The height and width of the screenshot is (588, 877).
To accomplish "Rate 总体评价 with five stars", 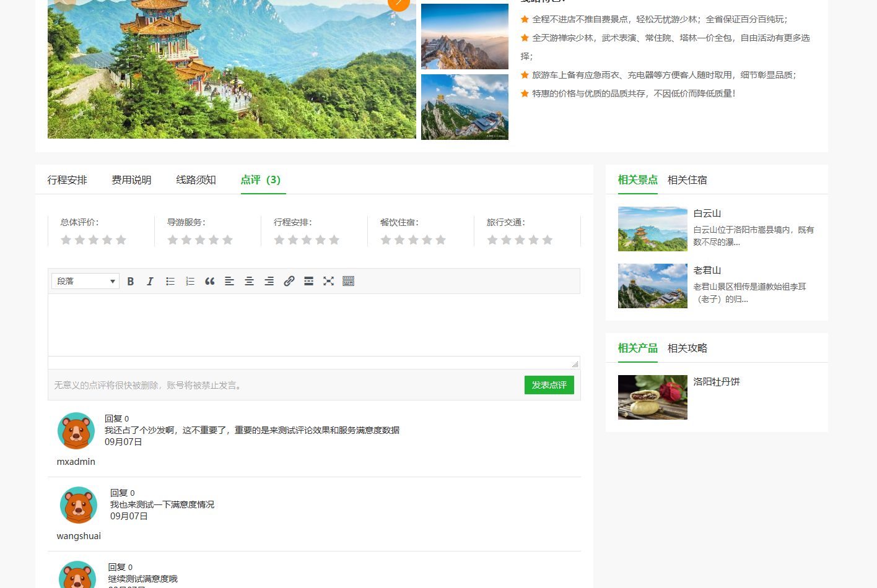I will [x=121, y=240].
